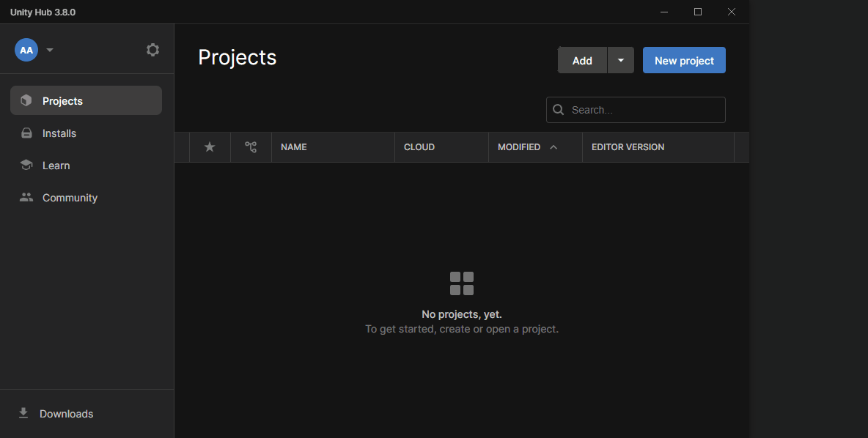Click the Add button
Viewport: 868px width, 438px height.
[x=582, y=61]
